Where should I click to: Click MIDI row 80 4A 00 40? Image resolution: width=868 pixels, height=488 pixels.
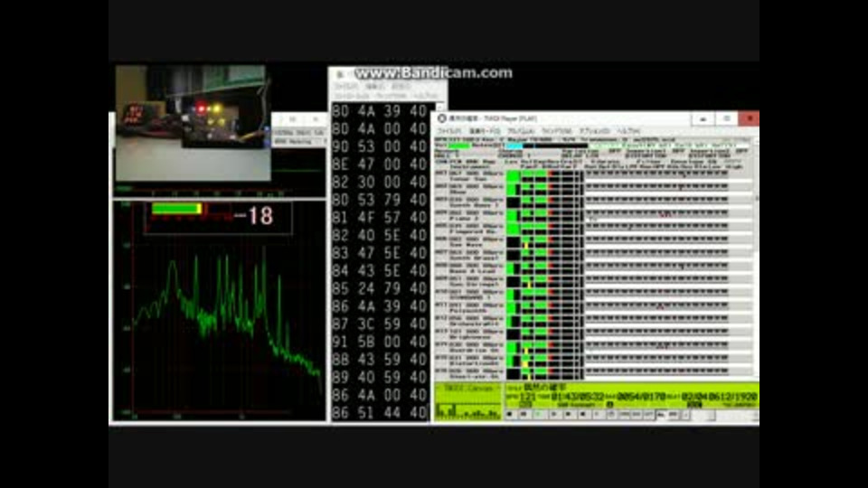(379, 129)
